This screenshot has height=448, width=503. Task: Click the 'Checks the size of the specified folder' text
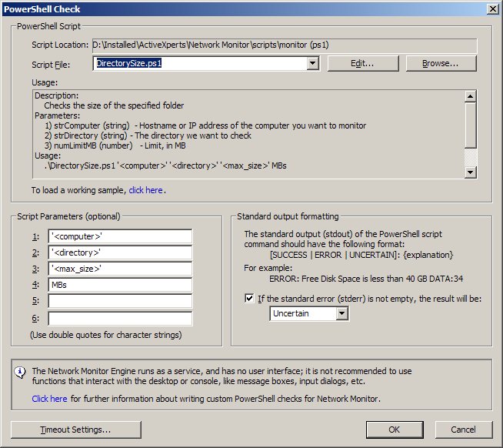(x=114, y=105)
